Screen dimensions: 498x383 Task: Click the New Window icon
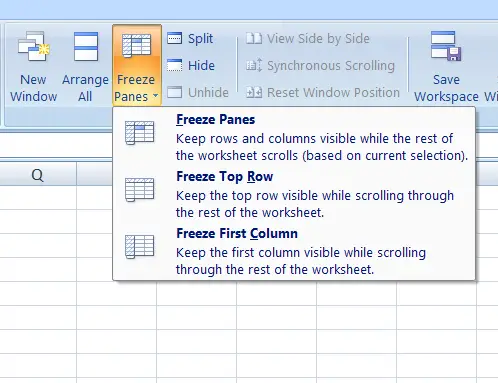34,47
